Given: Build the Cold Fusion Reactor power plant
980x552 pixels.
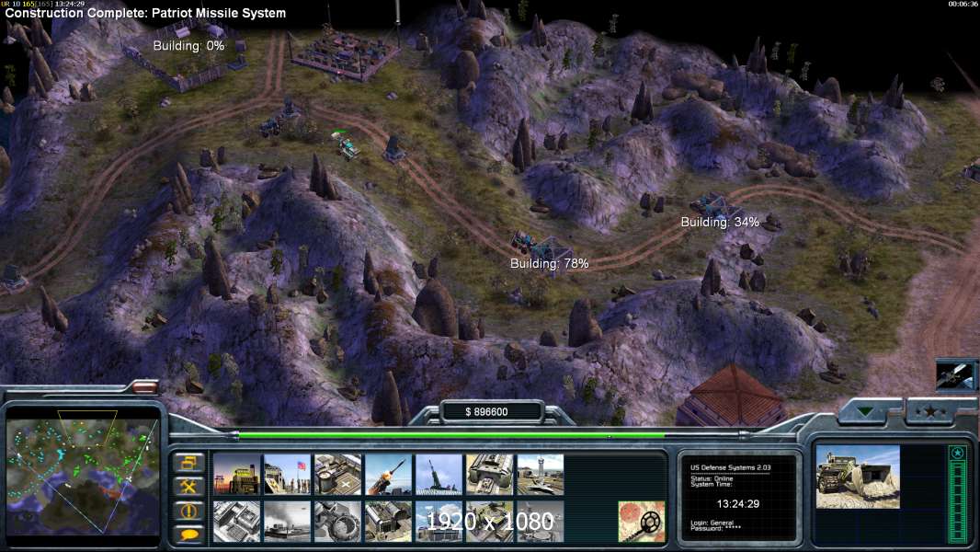Looking at the screenshot, I should [236, 475].
